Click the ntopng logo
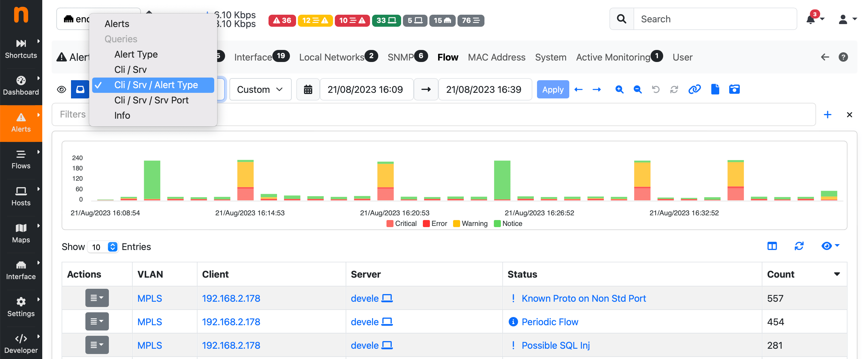868x359 pixels. [21, 14]
